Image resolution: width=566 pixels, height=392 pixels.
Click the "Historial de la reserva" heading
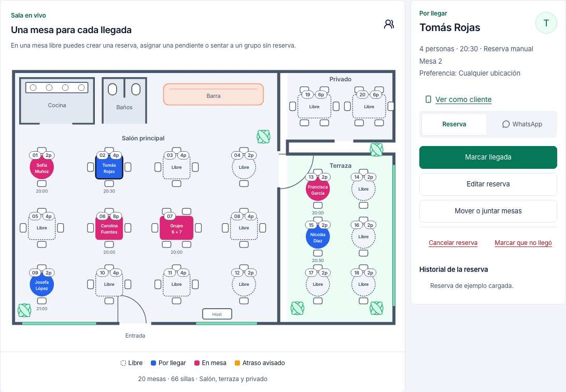pyautogui.click(x=454, y=269)
